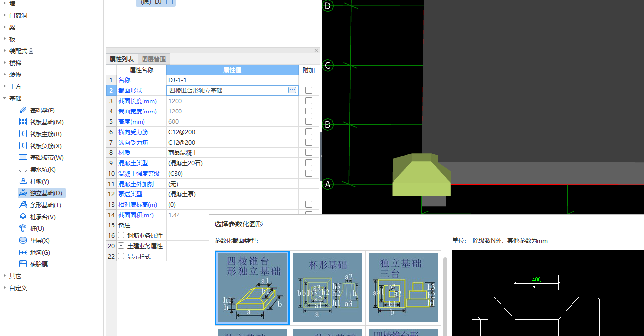644x336 pixels.
Task: Expand the 门窗洞 category
Action: coord(4,15)
